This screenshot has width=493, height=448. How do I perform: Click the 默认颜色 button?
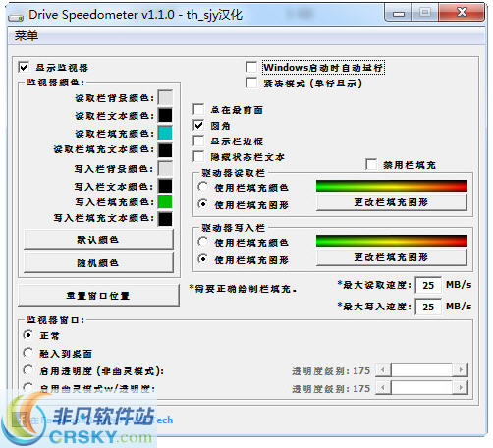pyautogui.click(x=98, y=240)
